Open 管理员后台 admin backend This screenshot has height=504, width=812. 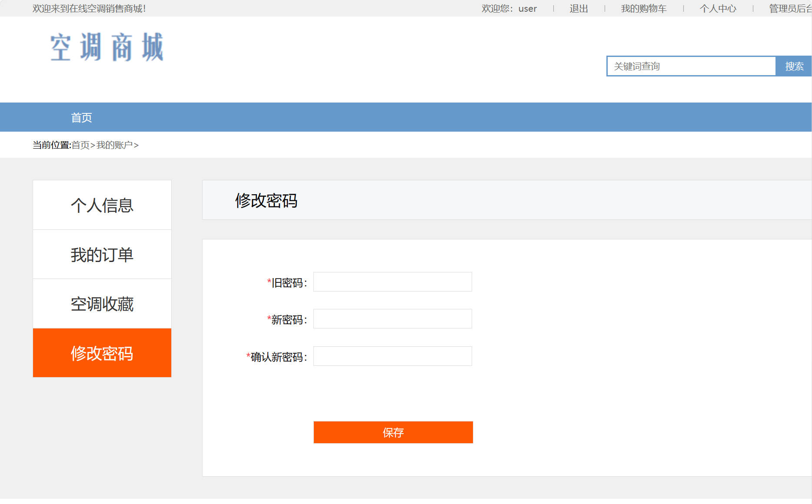[791, 8]
